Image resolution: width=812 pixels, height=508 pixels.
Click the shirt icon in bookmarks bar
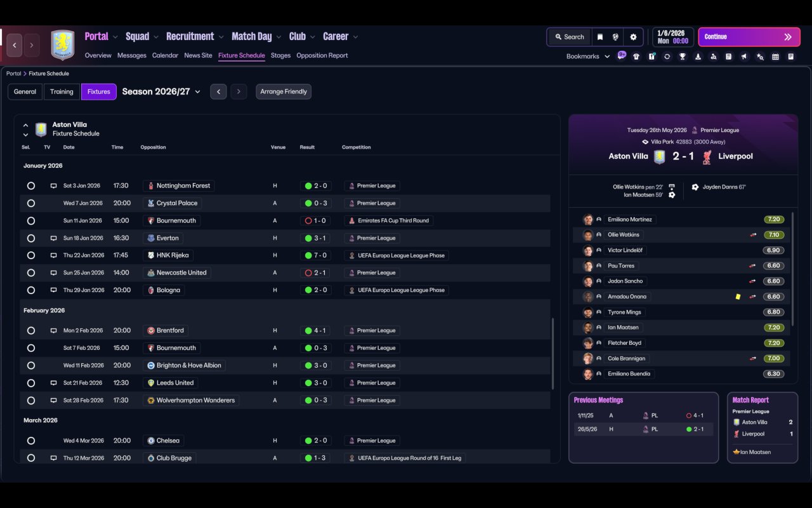[636, 57]
